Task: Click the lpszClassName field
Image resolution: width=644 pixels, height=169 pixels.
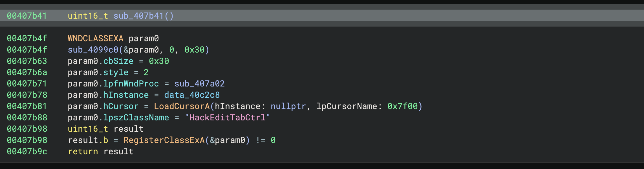Action: point(136,118)
